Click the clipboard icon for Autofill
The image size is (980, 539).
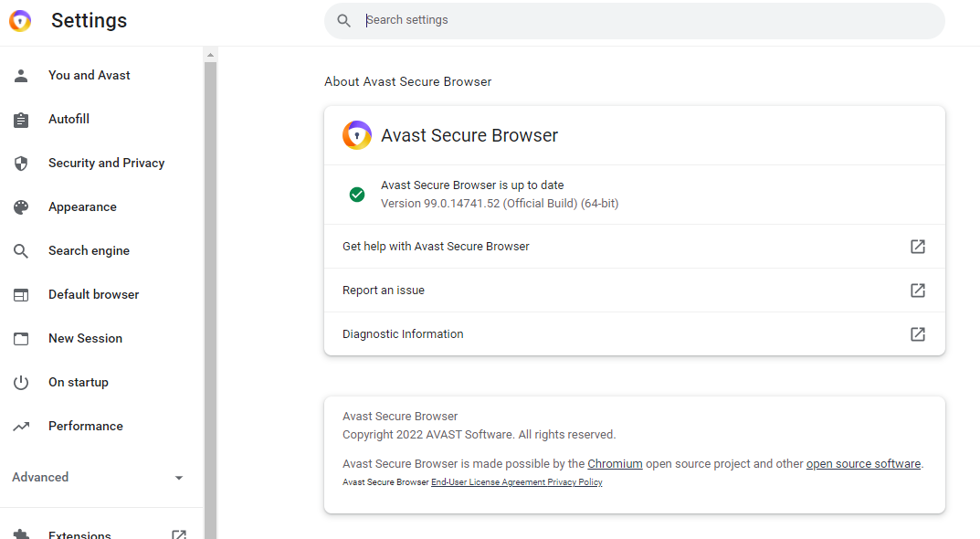21,120
